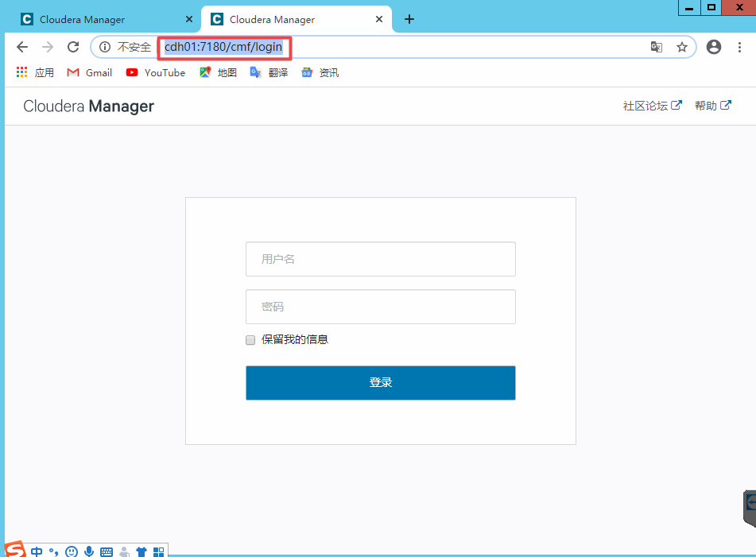The height and width of the screenshot is (557, 756).
Task: Open the 帮助 help link
Action: pos(713,106)
